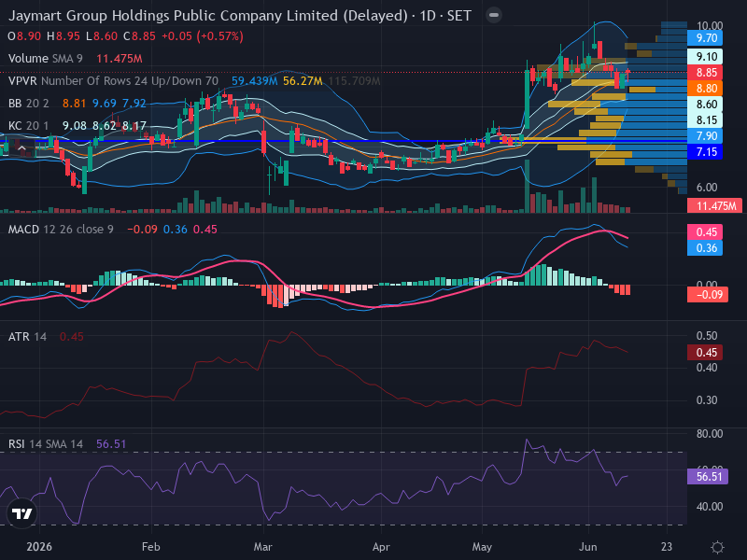Click the open value O8.90

tap(24, 36)
